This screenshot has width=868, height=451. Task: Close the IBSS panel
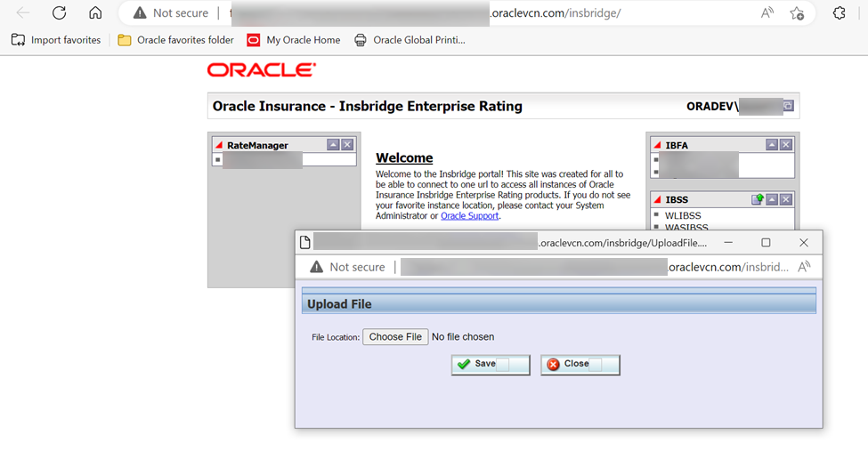pyautogui.click(x=786, y=199)
